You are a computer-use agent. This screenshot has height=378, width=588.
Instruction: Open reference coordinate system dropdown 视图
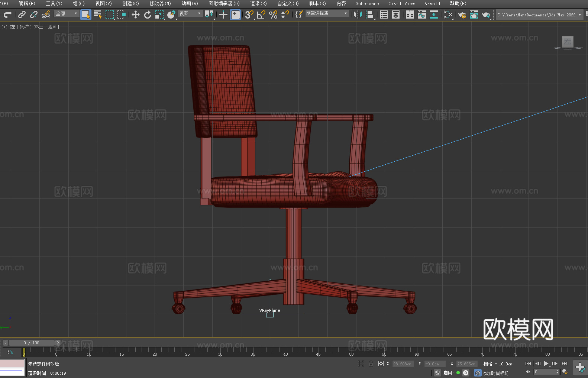point(190,13)
